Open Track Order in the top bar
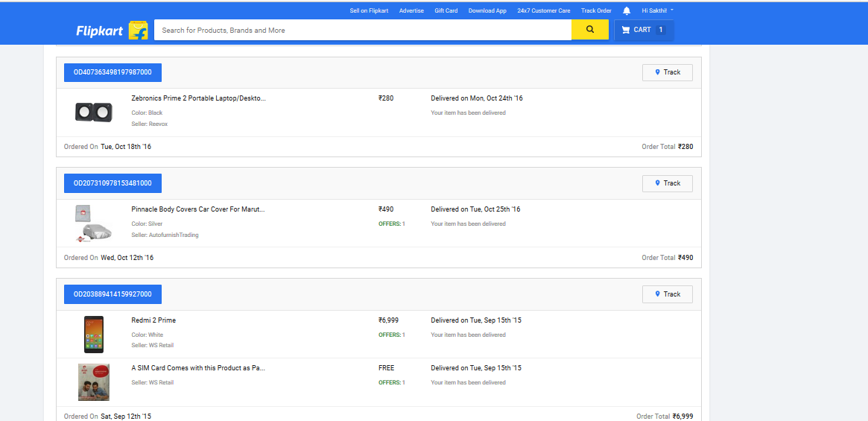Image resolution: width=868 pixels, height=421 pixels. 596,10
